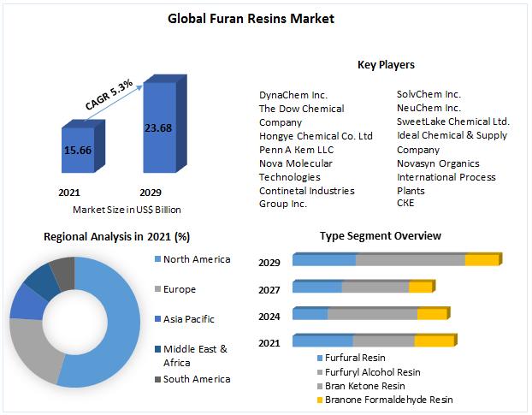Click the 'Branone Formaldehyde Resin' legend label
Viewport: 532px width, 415px height.
click(389, 400)
